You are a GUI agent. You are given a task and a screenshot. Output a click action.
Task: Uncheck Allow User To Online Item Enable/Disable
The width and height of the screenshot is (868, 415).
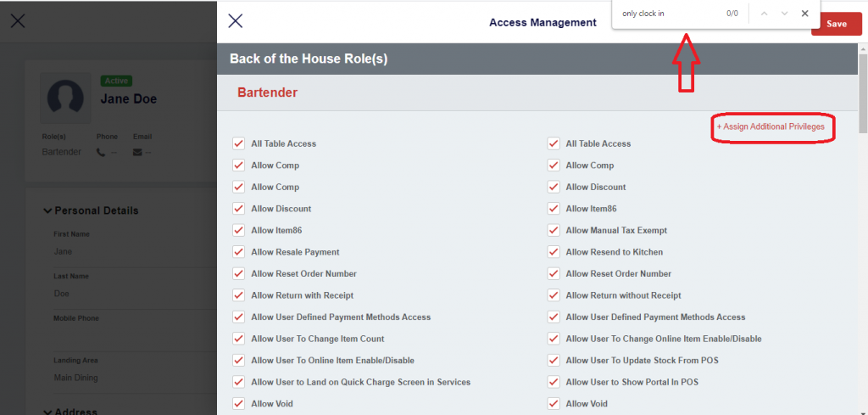coord(238,360)
